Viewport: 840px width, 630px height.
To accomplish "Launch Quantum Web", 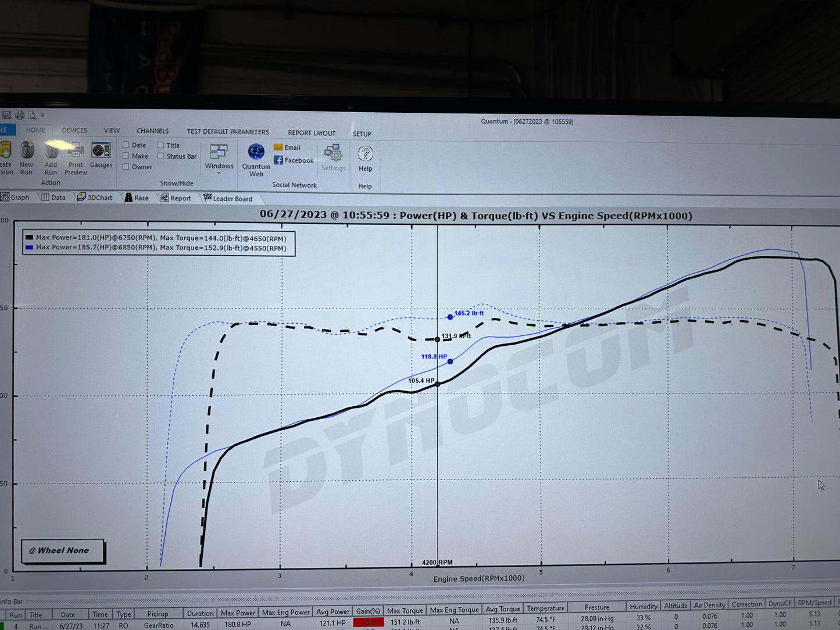I will pos(256,159).
